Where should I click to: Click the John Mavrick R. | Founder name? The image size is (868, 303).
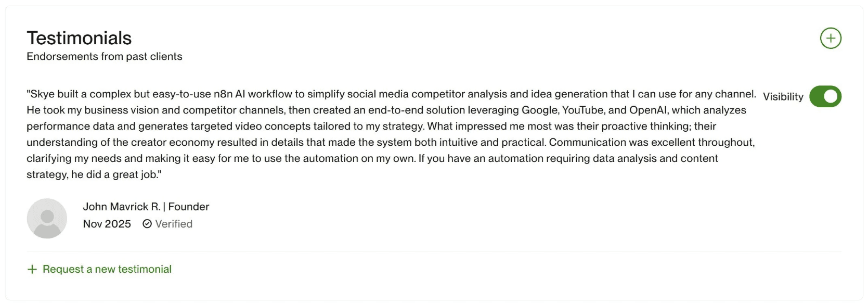146,207
